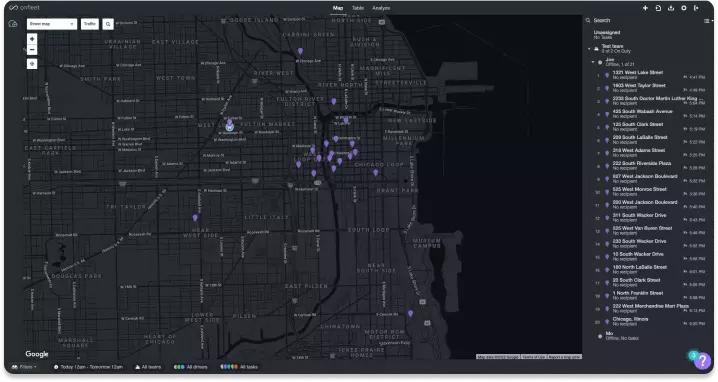This screenshot has width=718, height=382.
Task: Select task 525 West Van Buren Street
Action: [650, 230]
